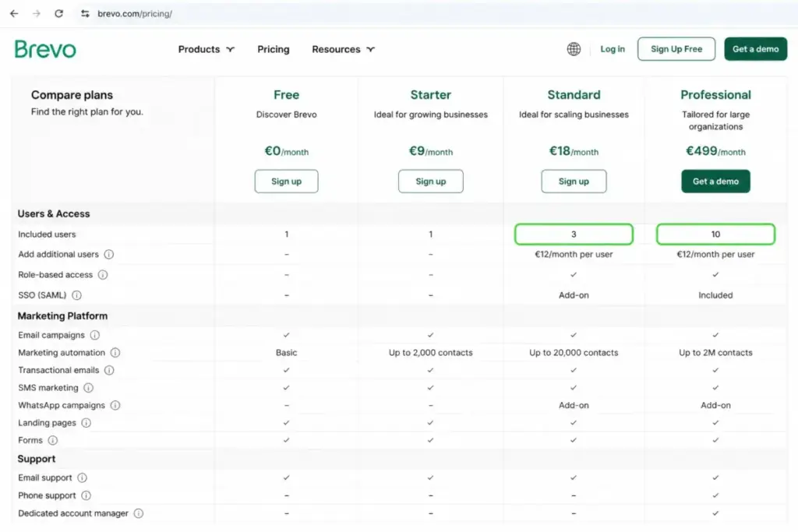
Task: Open info icon for Dedicated account manager
Action: pos(139,513)
